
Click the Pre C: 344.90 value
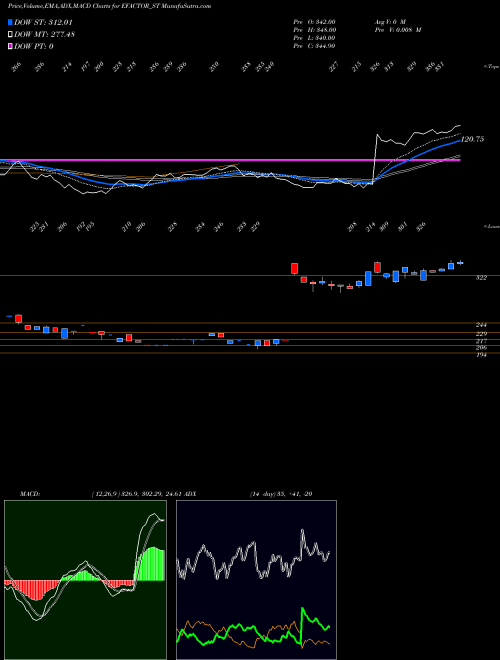point(314,45)
